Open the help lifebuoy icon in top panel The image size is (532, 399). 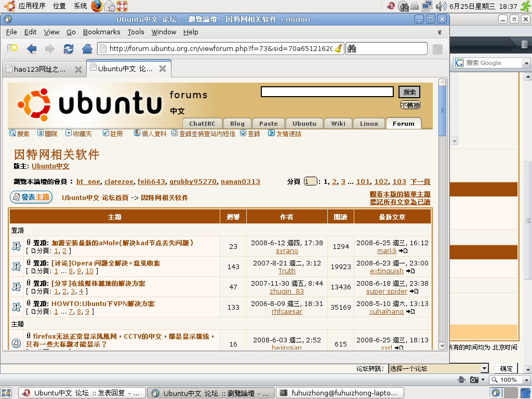click(x=122, y=6)
